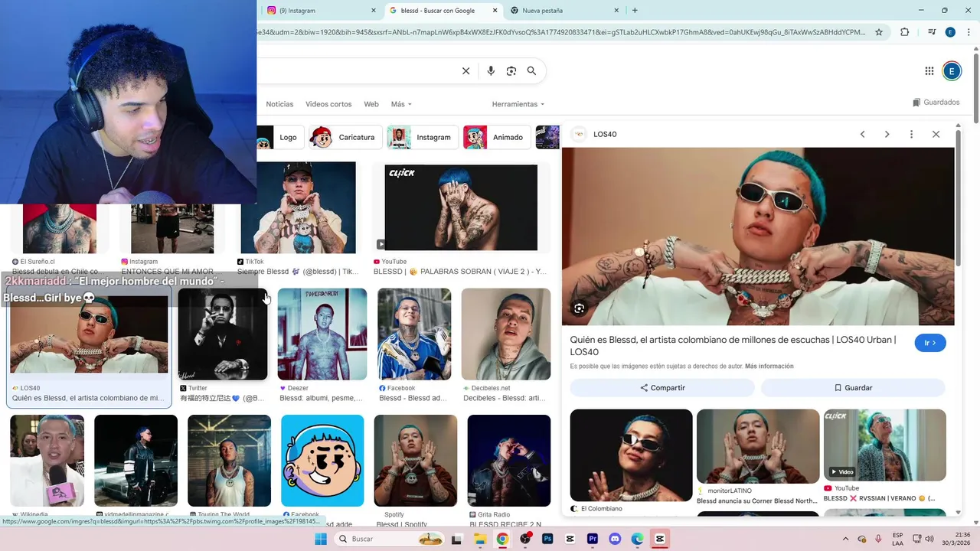Open Photoshop from the taskbar
This screenshot has height=551, width=980.
(x=547, y=539)
